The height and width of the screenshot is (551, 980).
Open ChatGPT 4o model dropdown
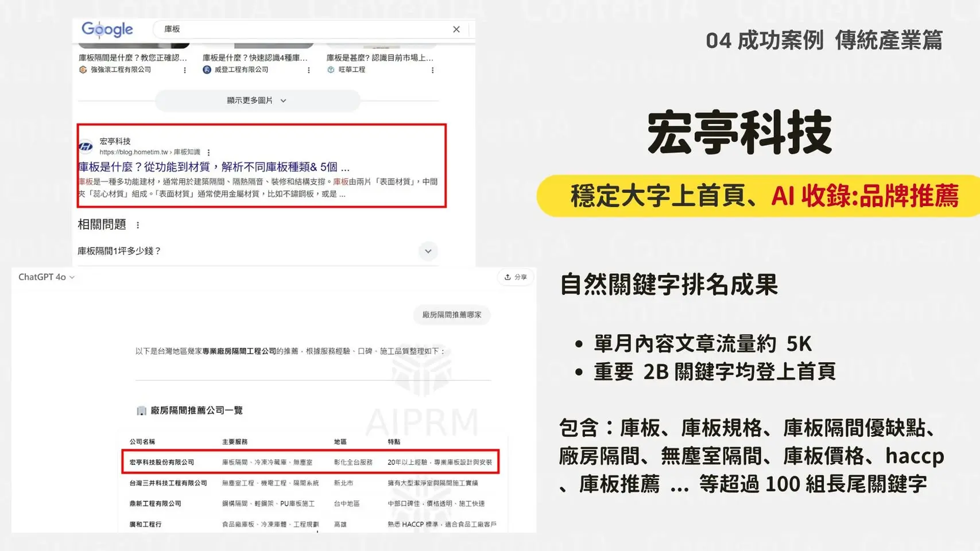(x=47, y=277)
